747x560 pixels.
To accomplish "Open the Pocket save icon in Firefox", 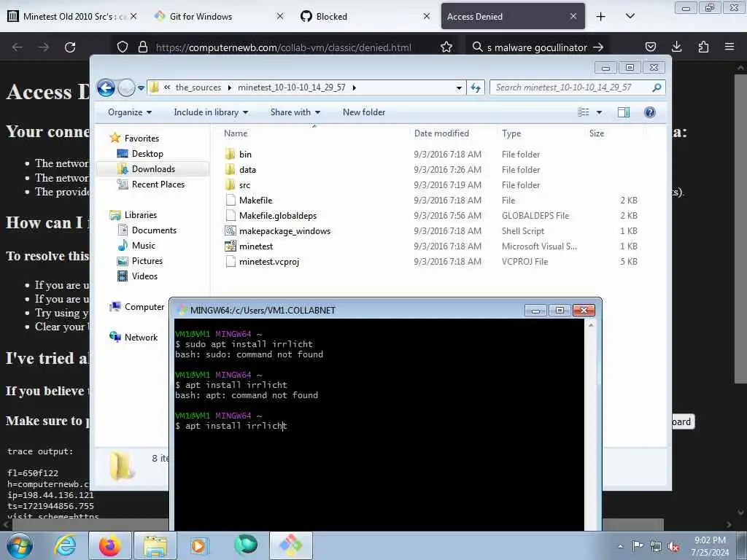I will (x=650, y=47).
